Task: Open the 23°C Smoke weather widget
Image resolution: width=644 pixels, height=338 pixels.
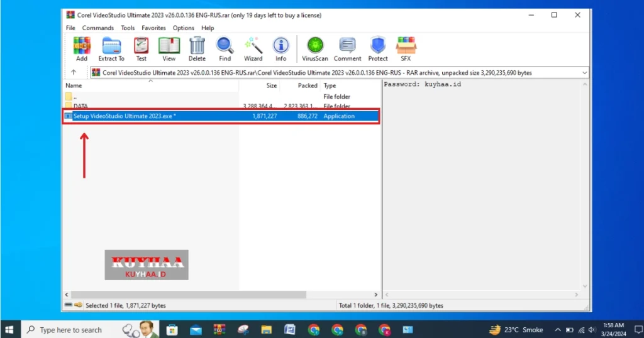Action: (x=516, y=329)
